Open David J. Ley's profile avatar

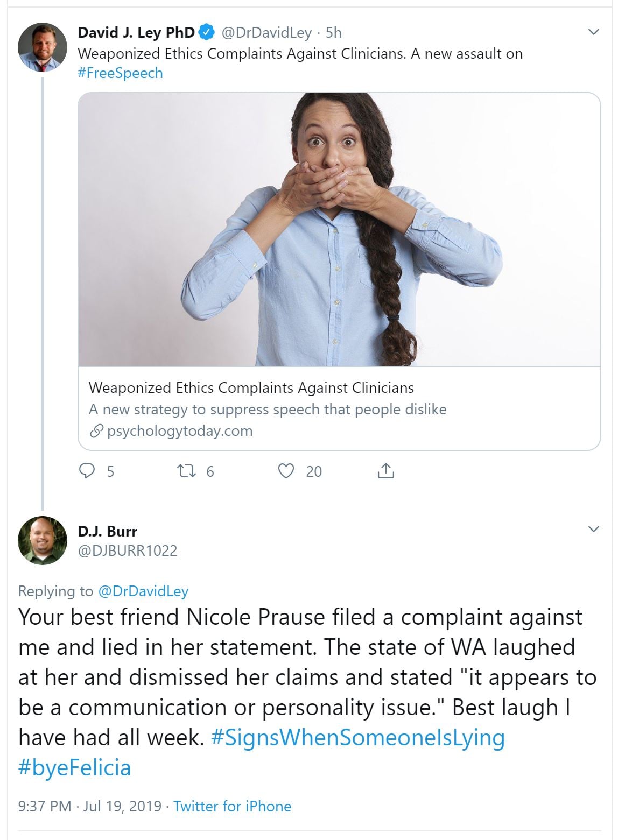[43, 47]
